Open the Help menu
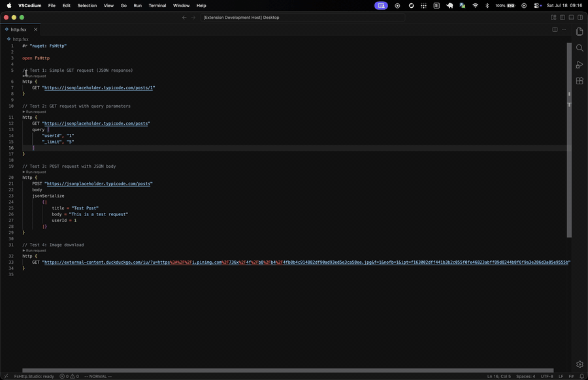Image resolution: width=588 pixels, height=380 pixels. point(201,6)
